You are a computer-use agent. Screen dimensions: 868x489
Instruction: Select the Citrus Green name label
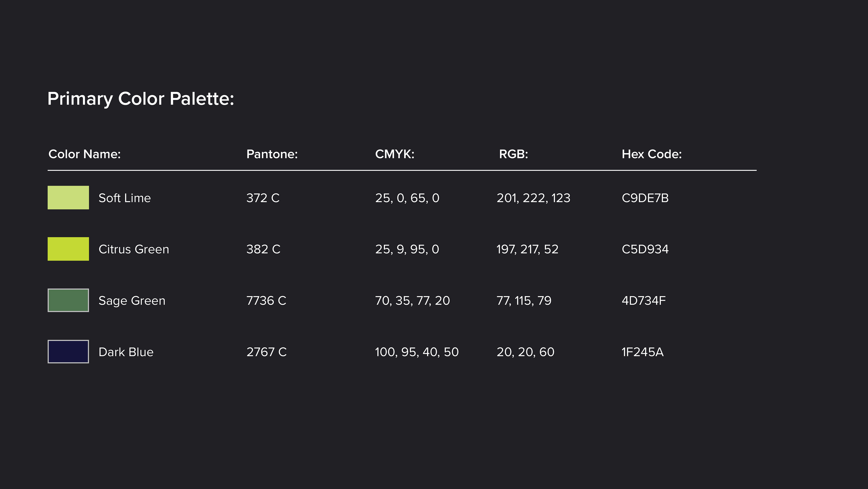coord(134,249)
